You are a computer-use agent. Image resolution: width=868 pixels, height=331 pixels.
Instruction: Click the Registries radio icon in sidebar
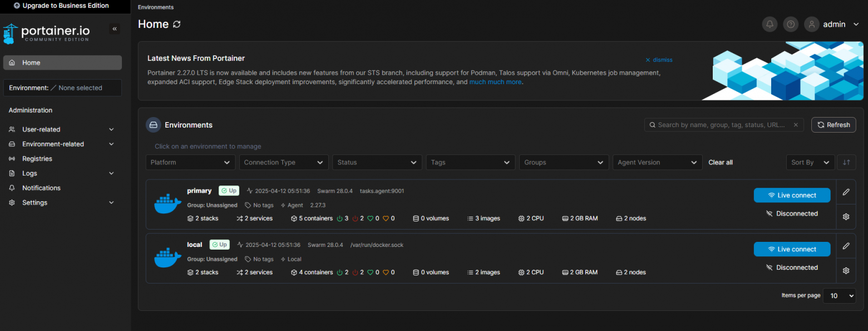pos(12,159)
